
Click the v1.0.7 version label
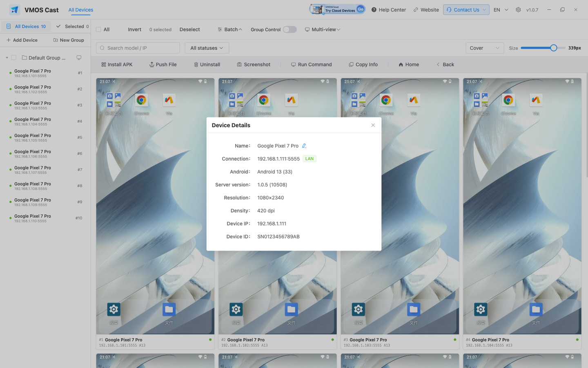pyautogui.click(x=532, y=10)
